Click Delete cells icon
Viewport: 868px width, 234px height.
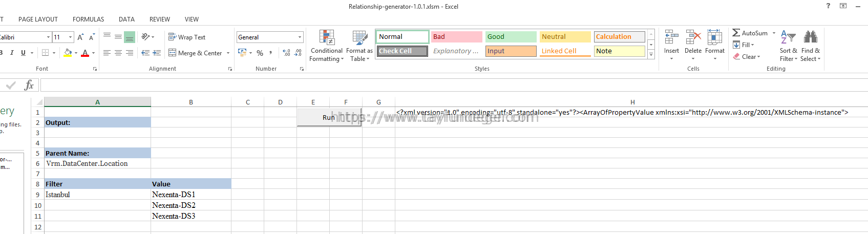click(693, 37)
